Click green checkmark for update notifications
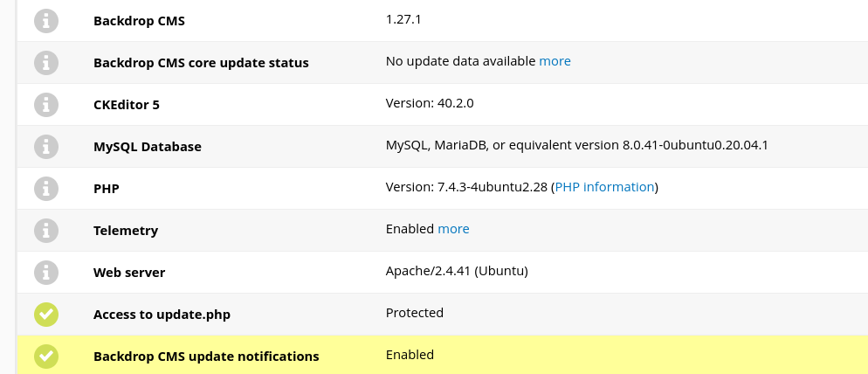The image size is (868, 374). point(46,357)
